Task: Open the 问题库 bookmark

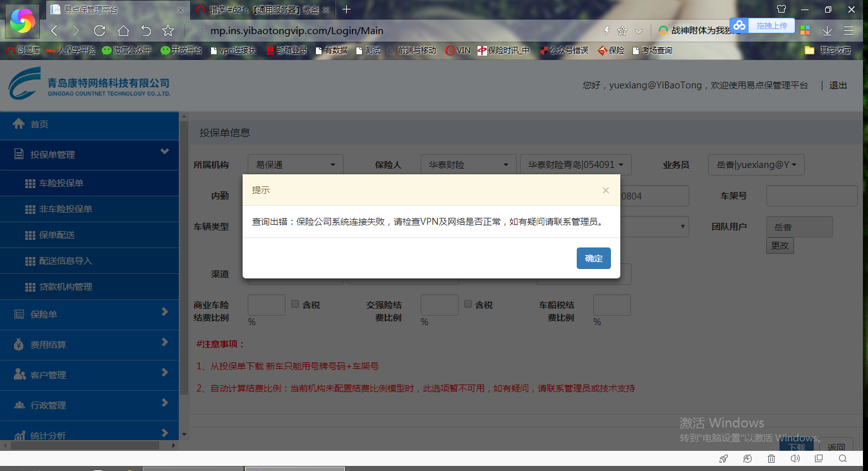Action: click(x=23, y=51)
